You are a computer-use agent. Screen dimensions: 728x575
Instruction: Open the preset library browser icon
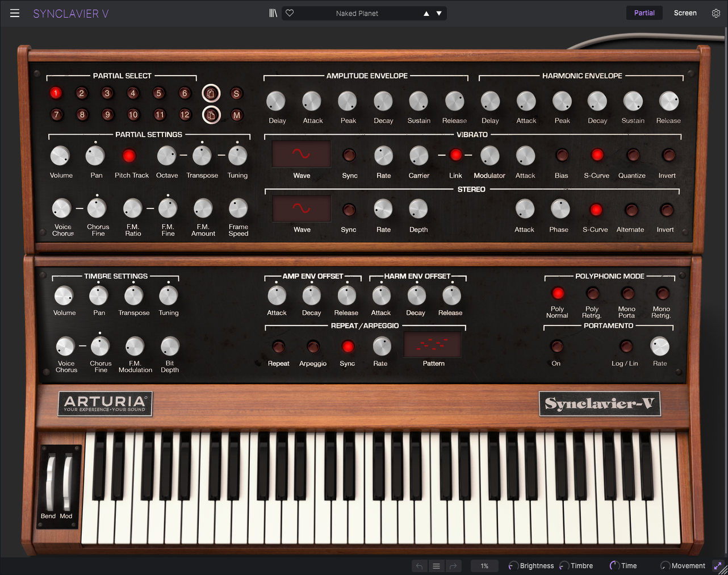pos(273,13)
